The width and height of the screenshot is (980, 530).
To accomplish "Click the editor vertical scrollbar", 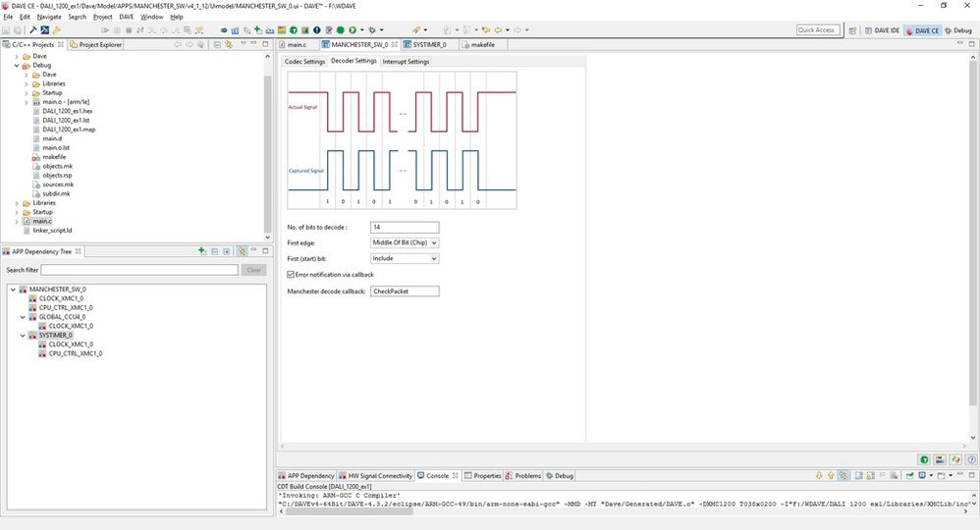I will click(972, 232).
